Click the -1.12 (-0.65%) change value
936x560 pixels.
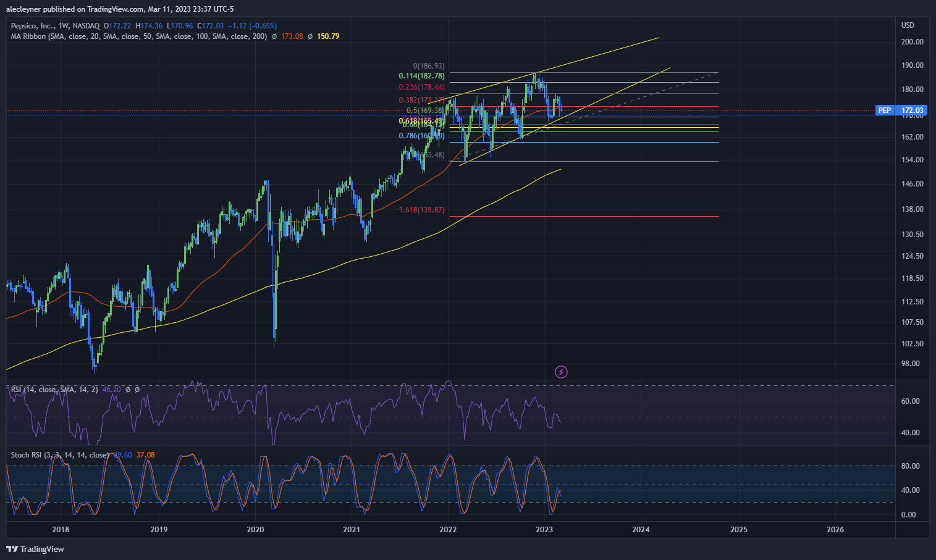coord(253,26)
